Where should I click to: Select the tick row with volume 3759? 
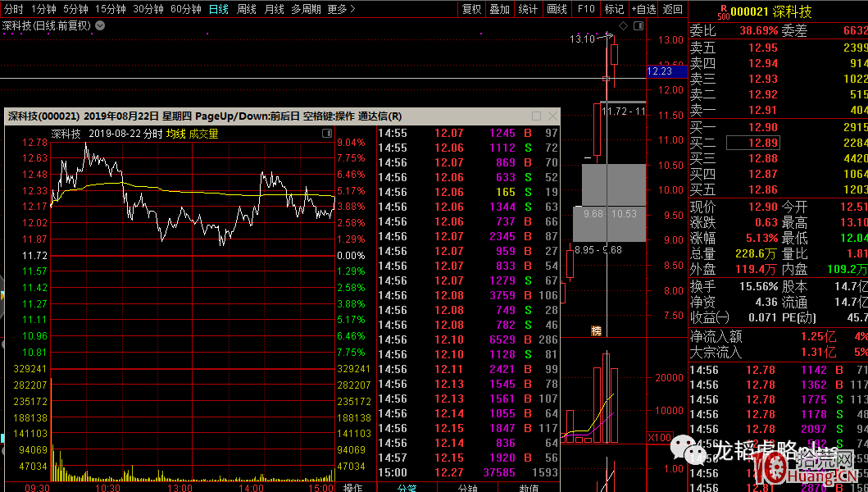click(x=468, y=295)
